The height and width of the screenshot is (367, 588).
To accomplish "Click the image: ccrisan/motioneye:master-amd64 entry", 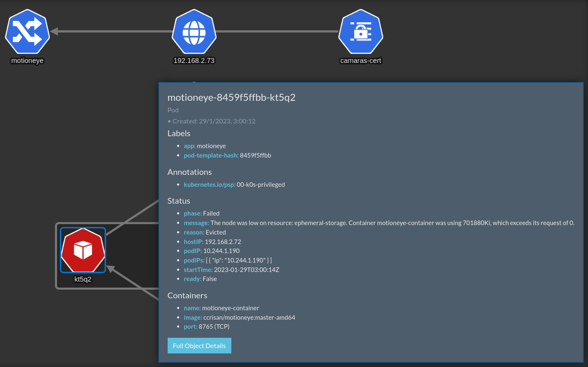I will [239, 318].
